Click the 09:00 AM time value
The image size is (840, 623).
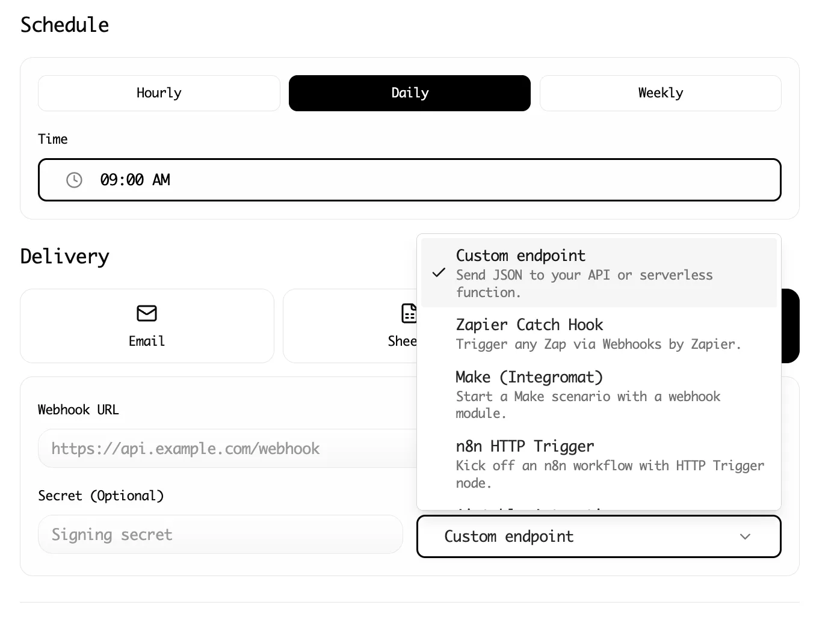tap(135, 179)
